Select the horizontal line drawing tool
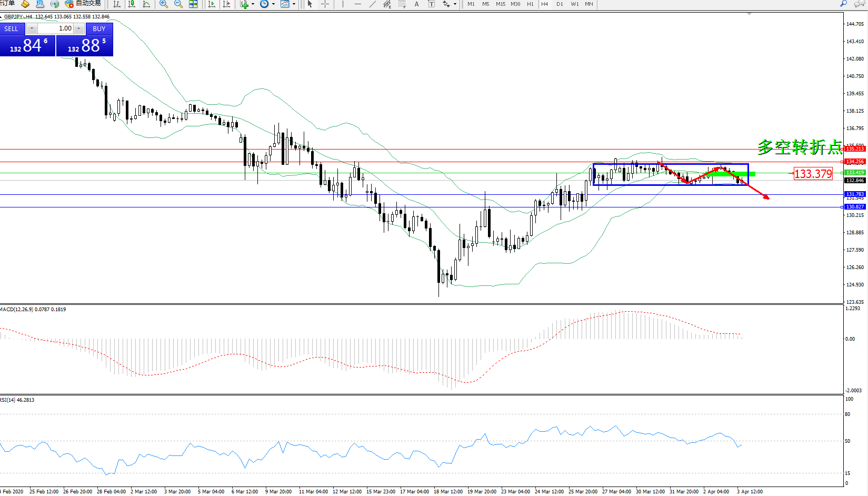 click(358, 4)
